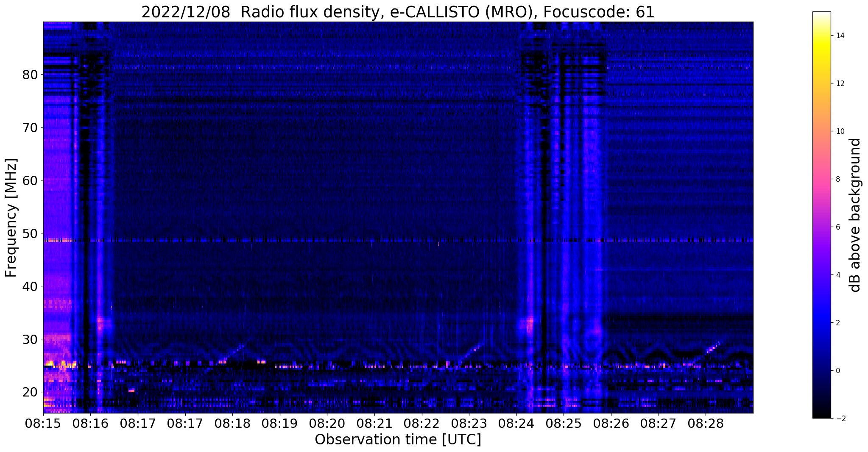Screen dimensions: 868x452
Task: Select the 08:25 time tick label
Action: [x=564, y=424]
